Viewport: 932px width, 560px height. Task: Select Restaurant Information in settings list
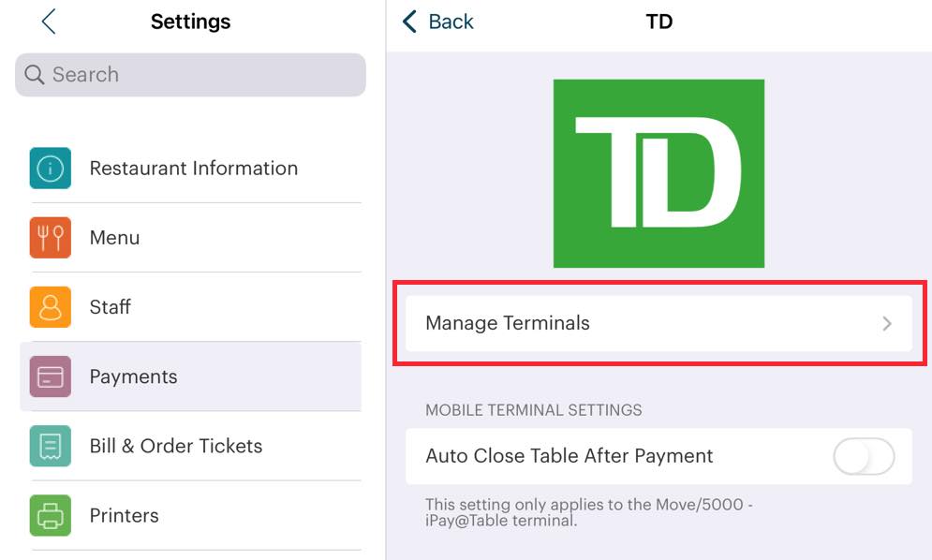(193, 169)
